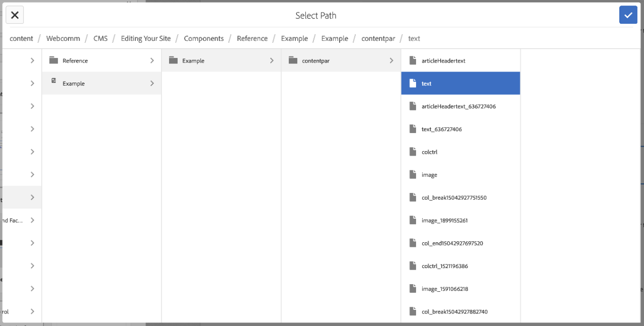Click the text_636727406 file icon
Viewport: 644px width, 326px height.
[x=413, y=129]
